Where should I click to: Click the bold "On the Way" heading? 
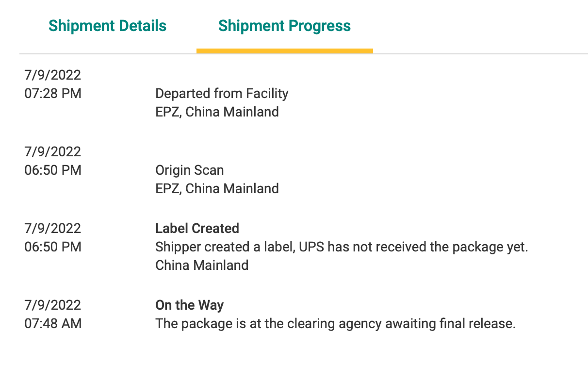(189, 305)
